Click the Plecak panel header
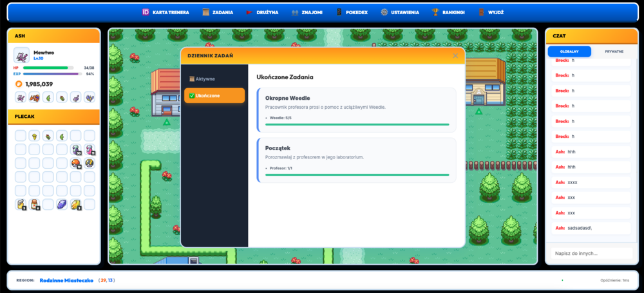644x293 pixels. pyautogui.click(x=53, y=117)
